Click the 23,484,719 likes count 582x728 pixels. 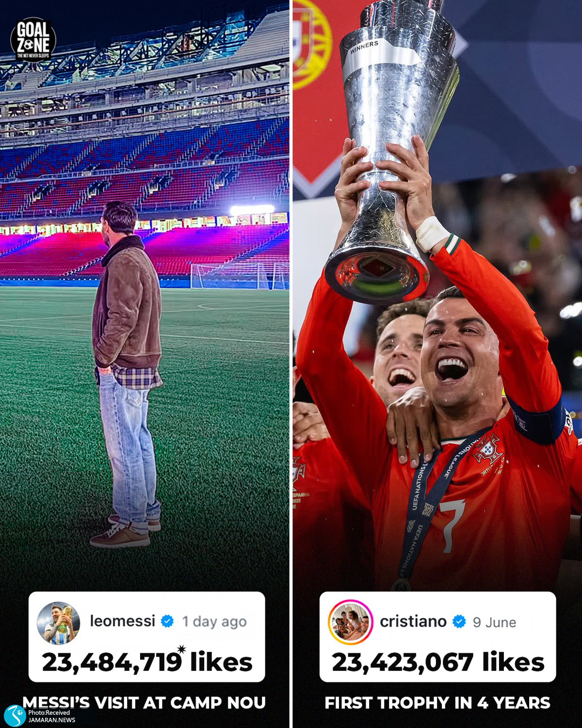[147, 662]
